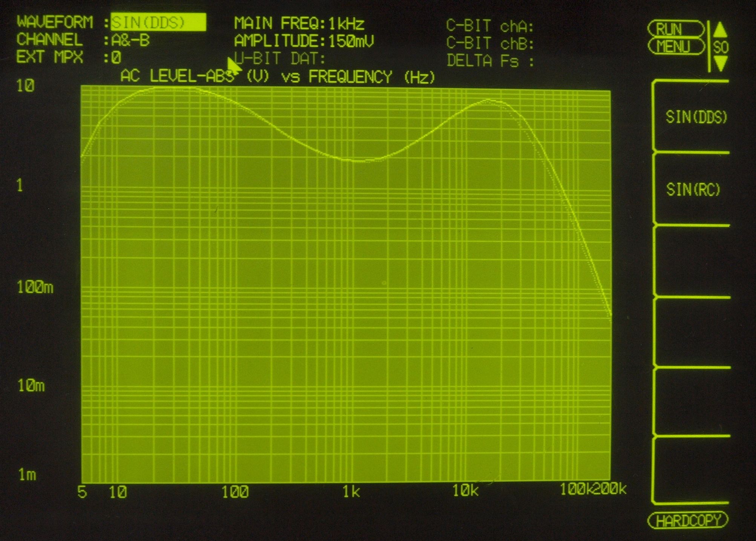Viewport: 756px width, 541px height.
Task: Select the SIN(RC) softkey option
Action: point(693,189)
